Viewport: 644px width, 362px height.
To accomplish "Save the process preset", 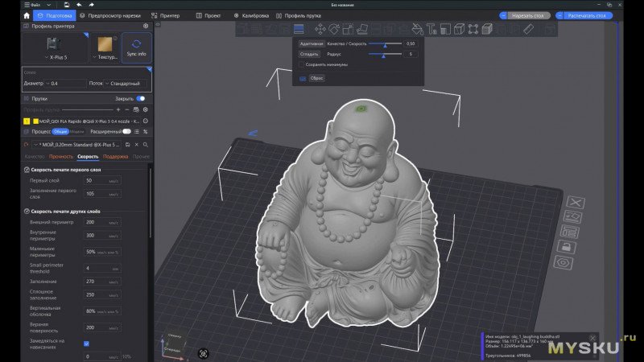I will (128, 145).
